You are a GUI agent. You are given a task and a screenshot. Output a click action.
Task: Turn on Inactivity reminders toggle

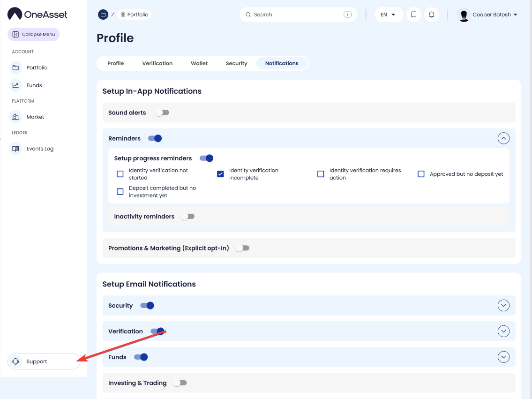tap(187, 217)
